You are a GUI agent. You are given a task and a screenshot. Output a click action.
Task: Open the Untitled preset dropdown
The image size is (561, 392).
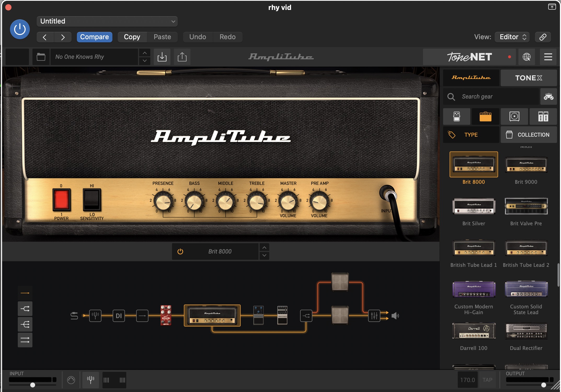[x=107, y=21]
